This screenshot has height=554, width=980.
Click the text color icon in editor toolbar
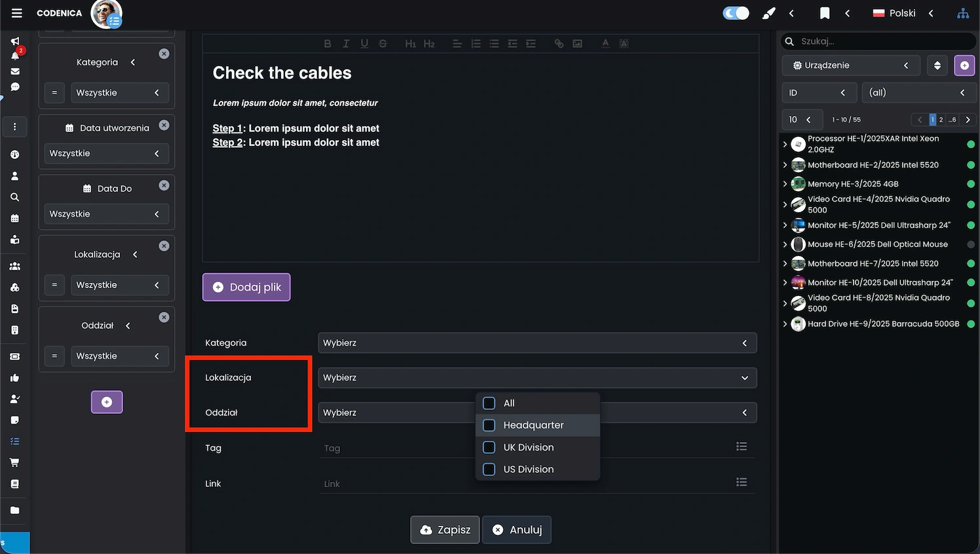(605, 44)
